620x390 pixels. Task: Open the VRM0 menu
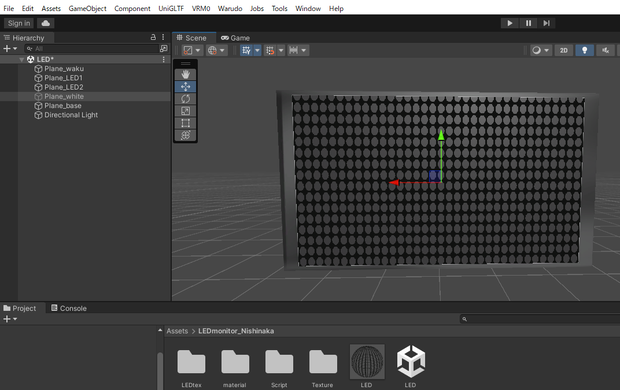coord(201,8)
